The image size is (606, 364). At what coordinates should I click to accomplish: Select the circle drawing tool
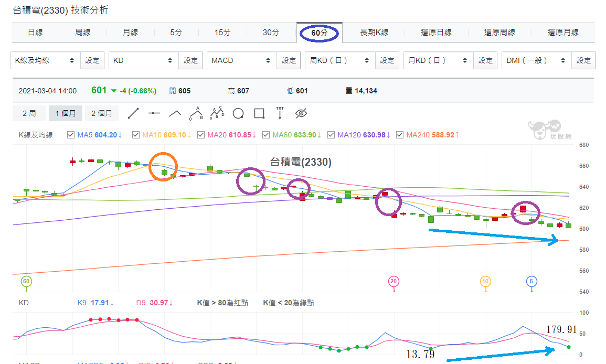coord(238,113)
